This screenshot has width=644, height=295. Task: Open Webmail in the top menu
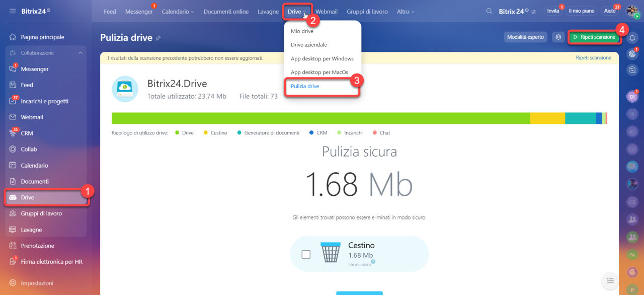coord(327,12)
